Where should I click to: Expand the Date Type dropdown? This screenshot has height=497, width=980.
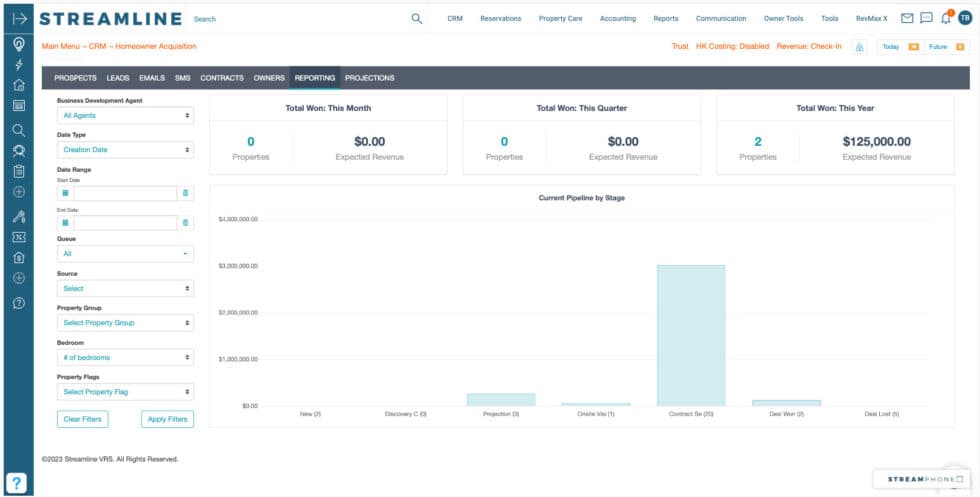pyautogui.click(x=125, y=150)
